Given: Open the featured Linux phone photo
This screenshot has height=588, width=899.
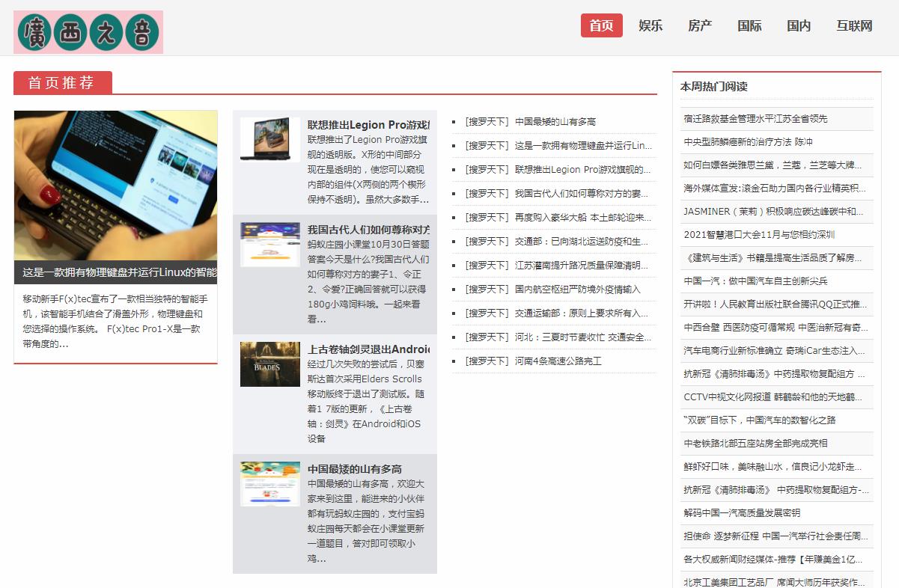Looking at the screenshot, I should pos(116,186).
